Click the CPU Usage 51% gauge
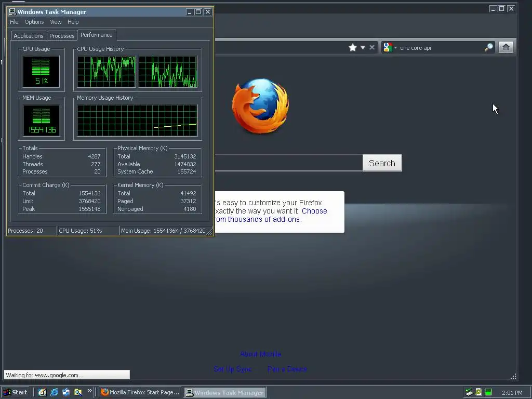 (x=41, y=72)
